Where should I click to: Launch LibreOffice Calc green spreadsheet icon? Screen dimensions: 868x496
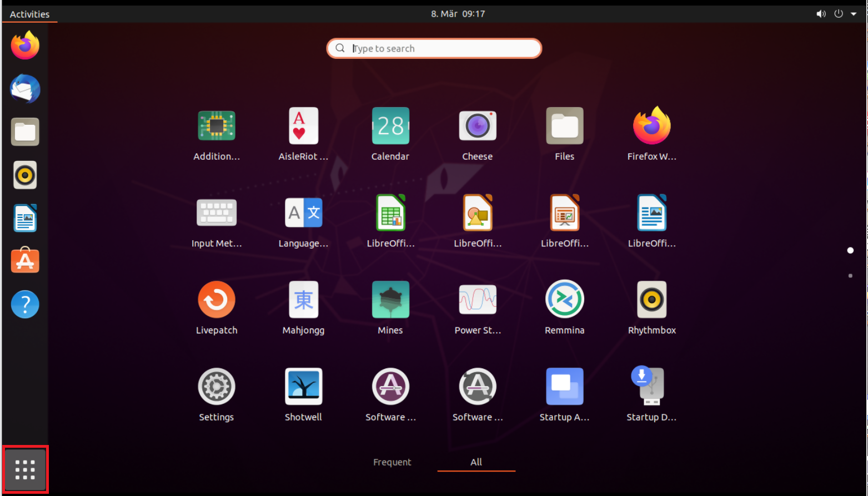(390, 213)
